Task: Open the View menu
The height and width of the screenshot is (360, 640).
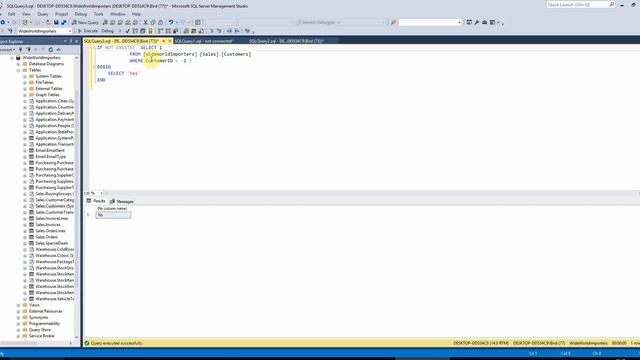Action: click(x=26, y=14)
